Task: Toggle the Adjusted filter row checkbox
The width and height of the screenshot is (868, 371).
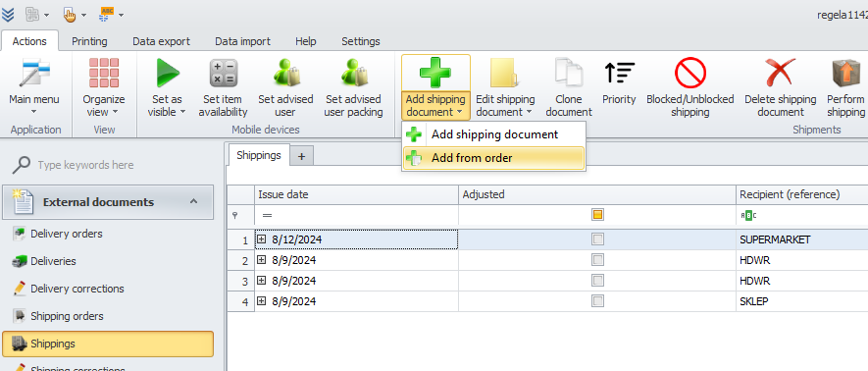Action: pyautogui.click(x=597, y=215)
